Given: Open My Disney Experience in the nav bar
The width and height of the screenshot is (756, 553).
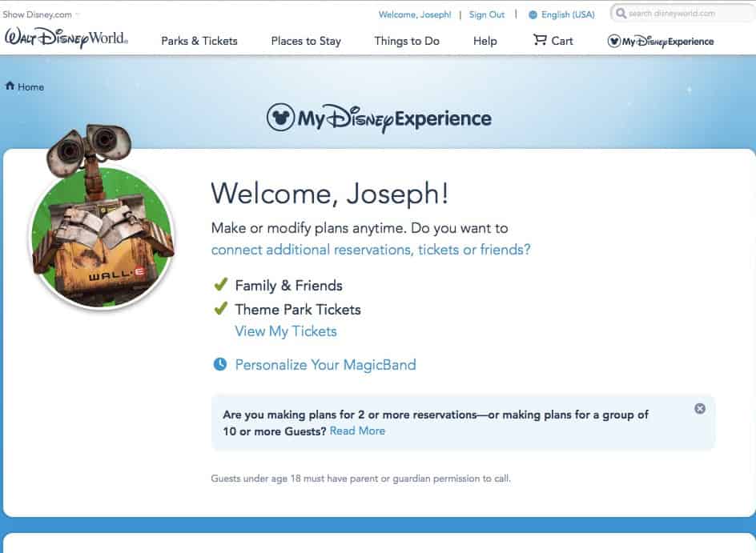Looking at the screenshot, I should (x=661, y=42).
